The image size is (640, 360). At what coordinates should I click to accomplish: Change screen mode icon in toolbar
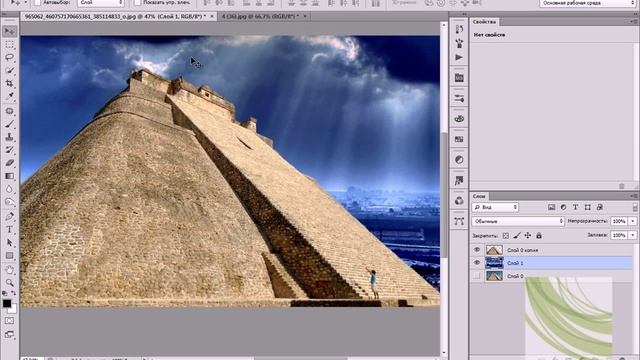click(9, 335)
